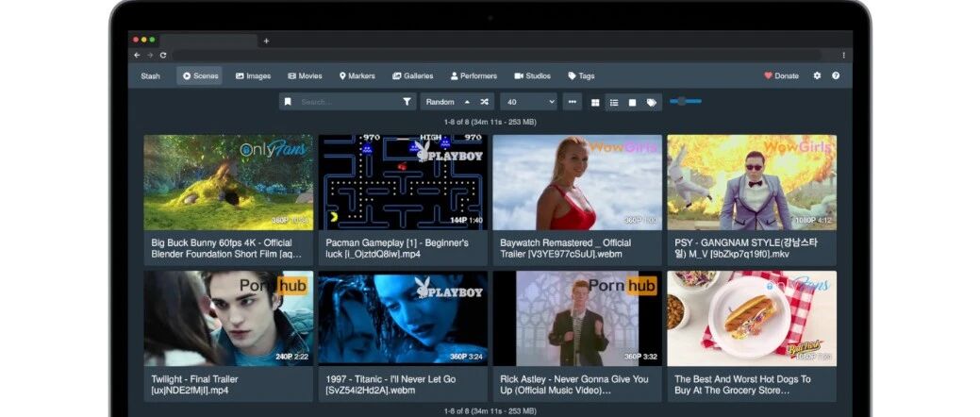Screen dimensions: 980x417
Task: Open the Hot Dogs video thumbnail
Action: tap(751, 318)
